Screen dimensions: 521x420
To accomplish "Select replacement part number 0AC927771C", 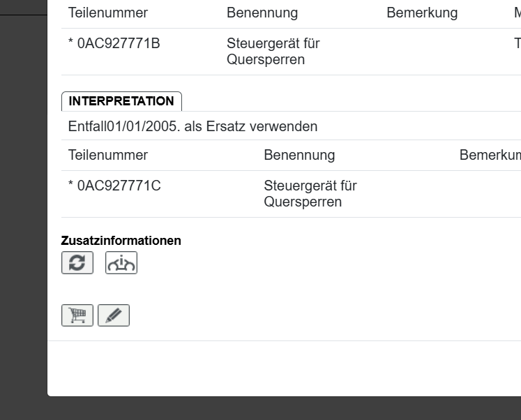I will (114, 186).
